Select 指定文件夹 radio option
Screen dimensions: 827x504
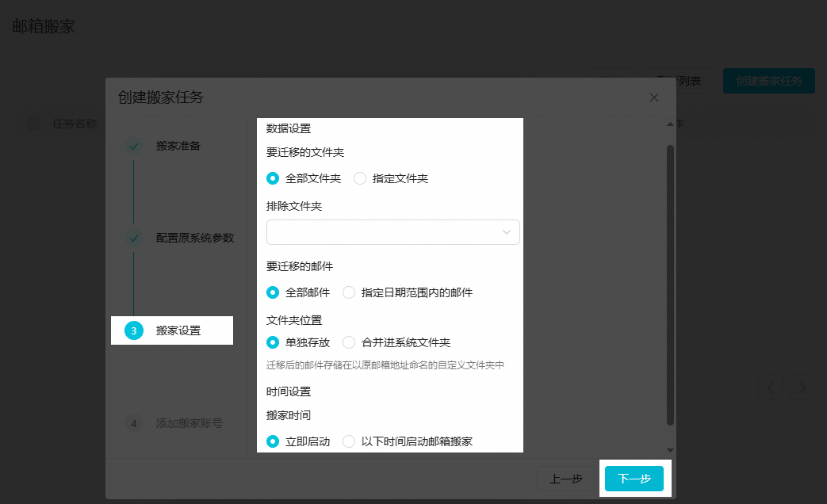click(x=391, y=179)
